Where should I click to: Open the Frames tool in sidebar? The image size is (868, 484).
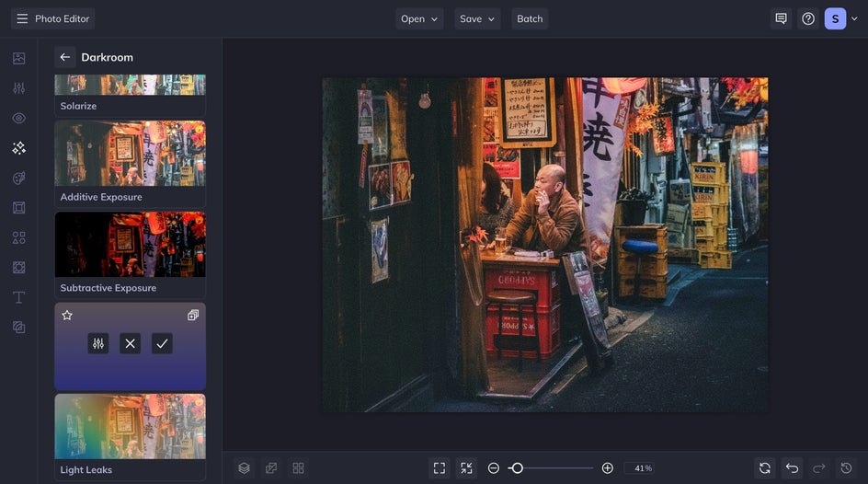click(18, 208)
